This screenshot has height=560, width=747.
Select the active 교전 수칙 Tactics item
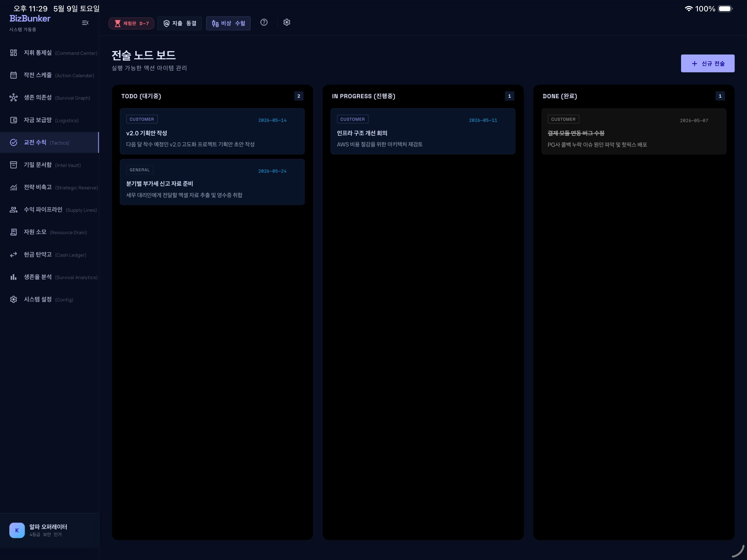point(49,142)
